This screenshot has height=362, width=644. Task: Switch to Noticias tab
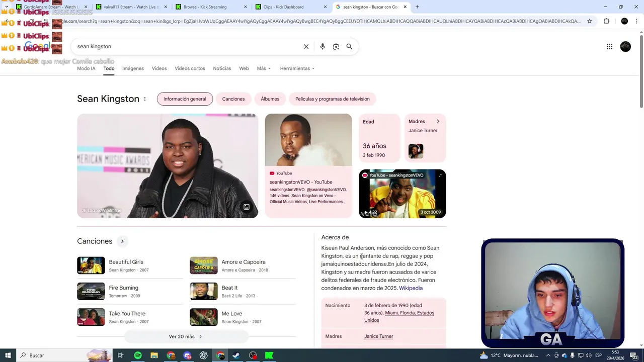pyautogui.click(x=222, y=68)
